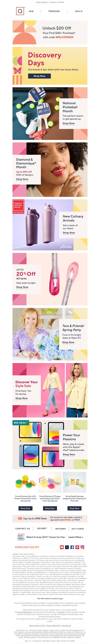Open the YouTube social icon
This screenshot has width=100, height=644.
62,547
